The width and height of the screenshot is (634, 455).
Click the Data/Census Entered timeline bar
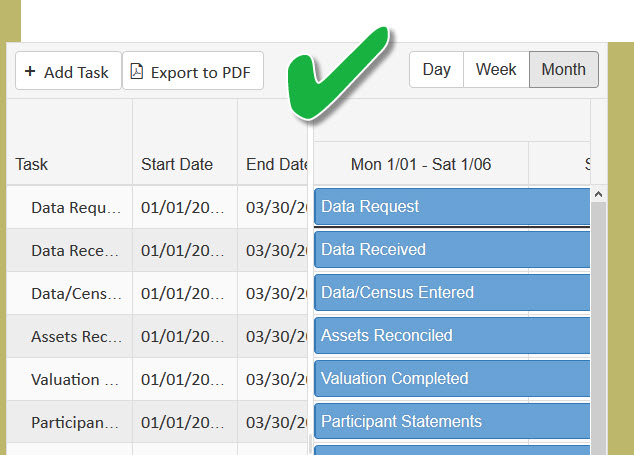[452, 293]
